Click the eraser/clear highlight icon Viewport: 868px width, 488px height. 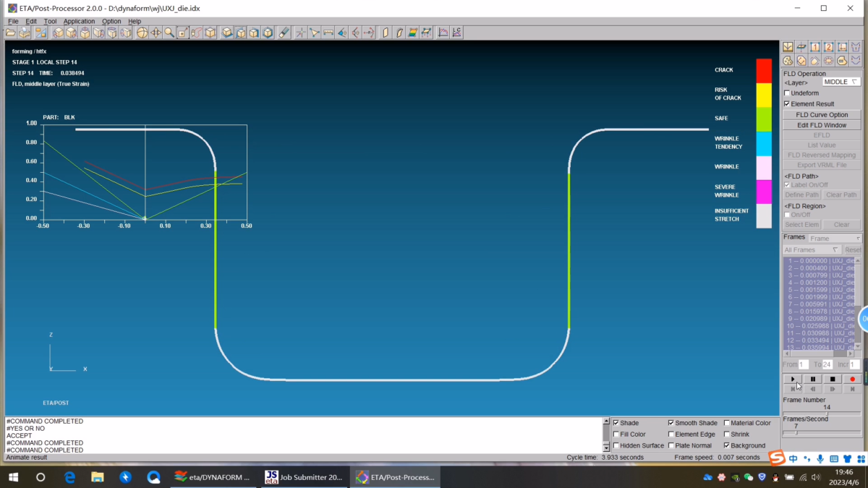coord(284,33)
